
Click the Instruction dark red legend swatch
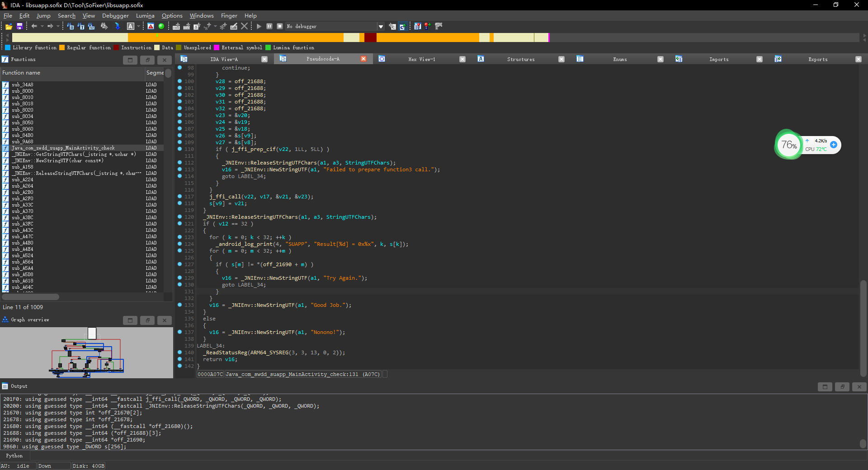[117, 47]
